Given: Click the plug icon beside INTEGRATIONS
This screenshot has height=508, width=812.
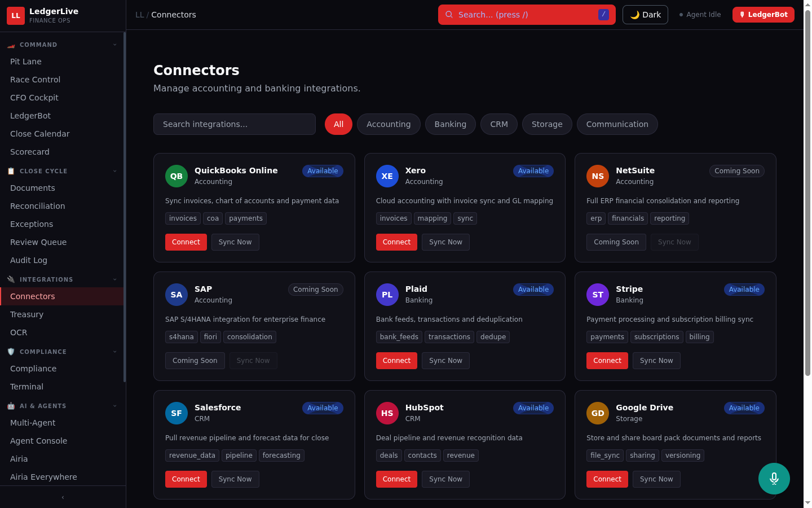Looking at the screenshot, I should pyautogui.click(x=11, y=279).
